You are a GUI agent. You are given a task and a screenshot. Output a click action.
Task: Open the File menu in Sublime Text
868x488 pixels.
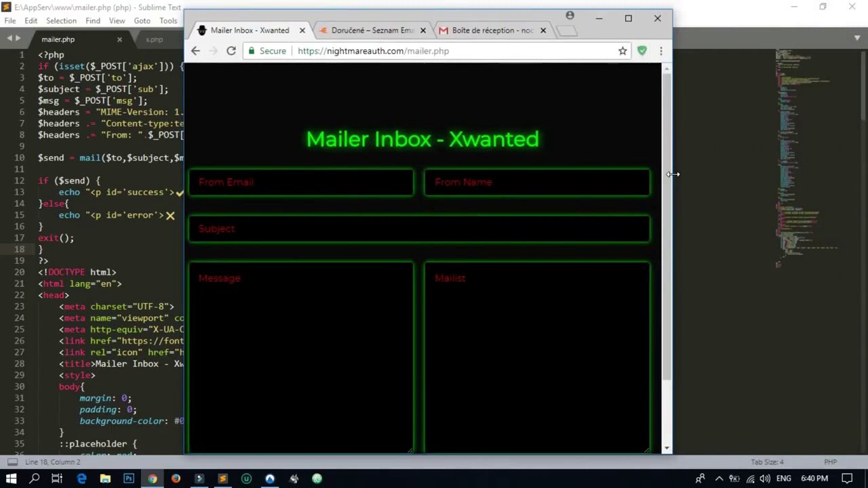(10, 21)
